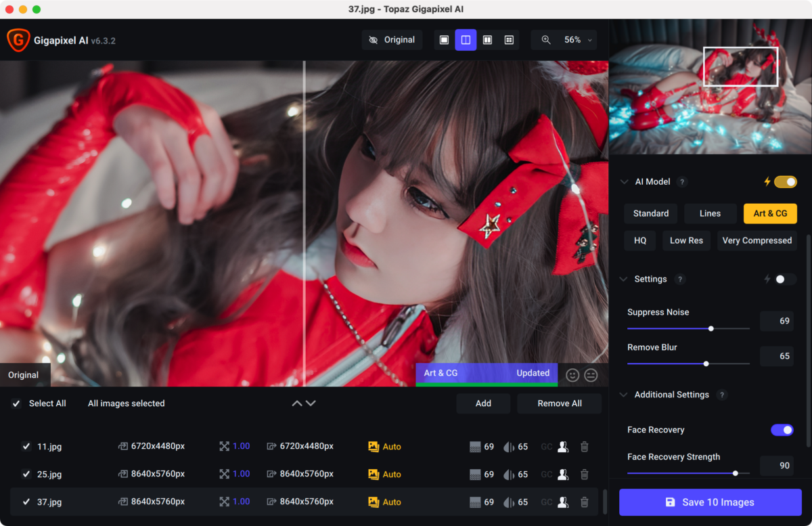Click the right panel scrollbar
812x526 pixels.
tap(808, 341)
